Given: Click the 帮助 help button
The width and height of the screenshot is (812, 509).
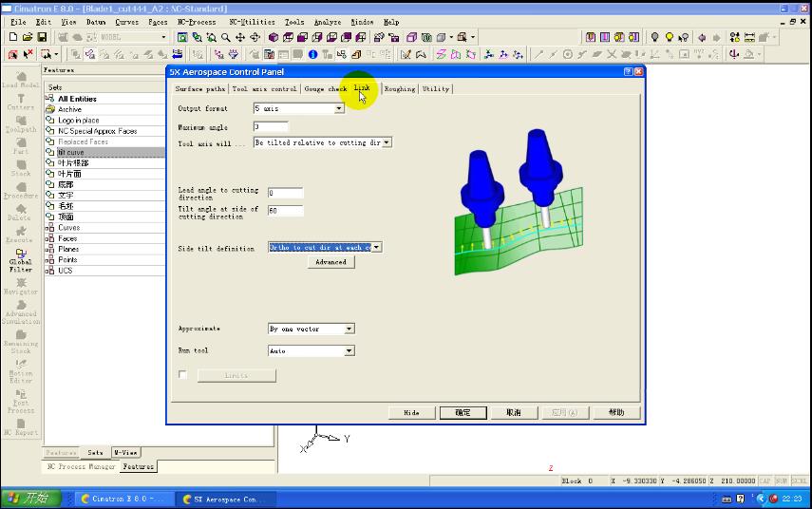Looking at the screenshot, I should coord(616,413).
